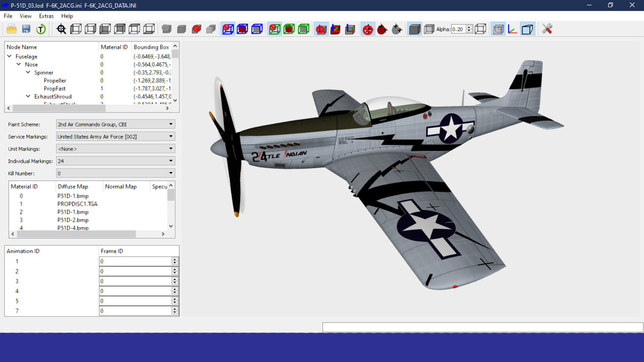Select the PropFast tree item
This screenshot has width=644, height=362.
tap(54, 88)
